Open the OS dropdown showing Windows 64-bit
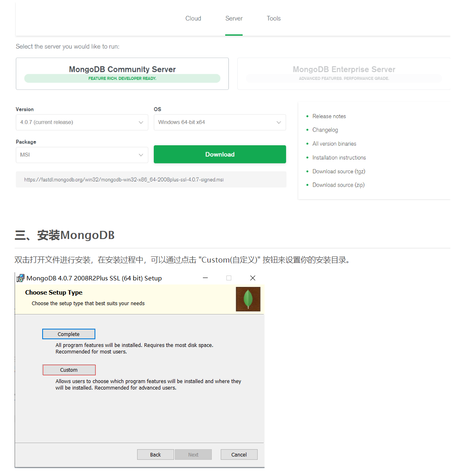The image size is (452, 476). point(220,122)
